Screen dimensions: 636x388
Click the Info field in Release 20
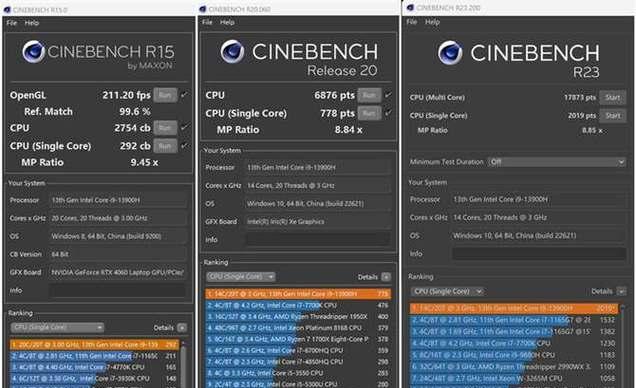[318, 240]
